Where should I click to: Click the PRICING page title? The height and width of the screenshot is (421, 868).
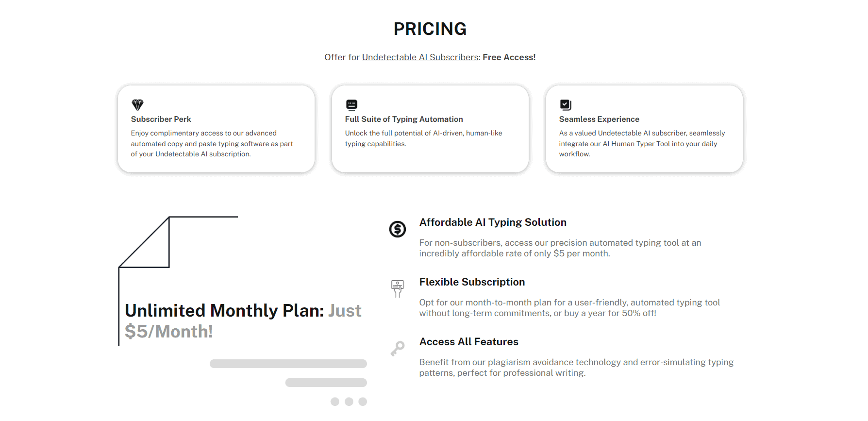(x=430, y=29)
